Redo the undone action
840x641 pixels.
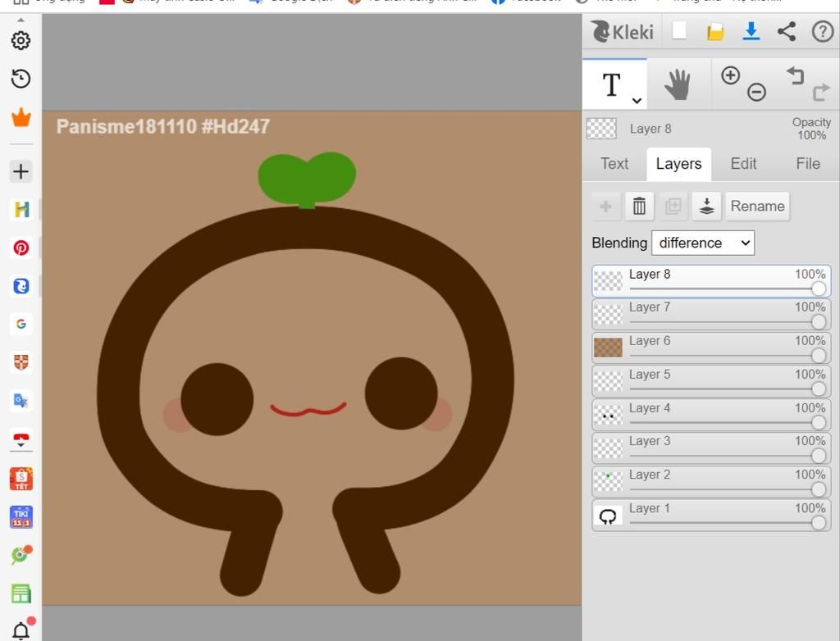tap(820, 92)
